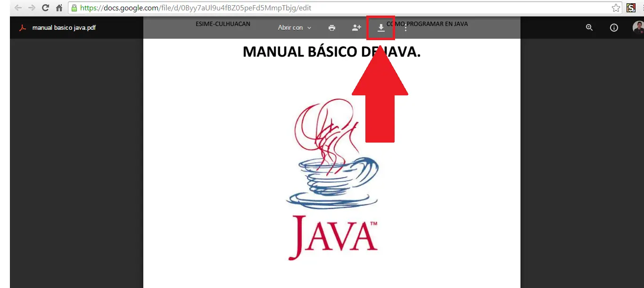This screenshot has height=288, width=644.
Task: Click the MANUAL BÁSICO DE JAVA heading
Action: [331, 51]
